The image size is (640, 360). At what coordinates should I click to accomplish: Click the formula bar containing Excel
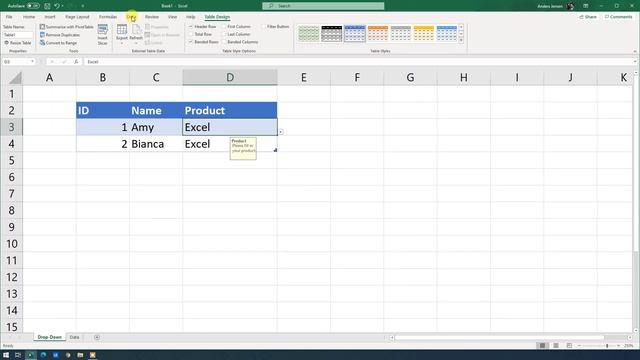[x=359, y=62]
